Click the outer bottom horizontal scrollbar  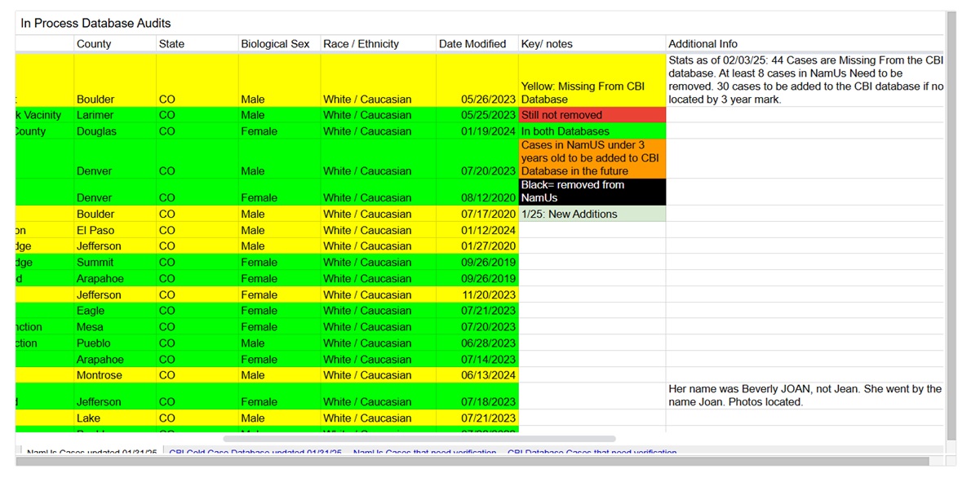click(x=473, y=462)
